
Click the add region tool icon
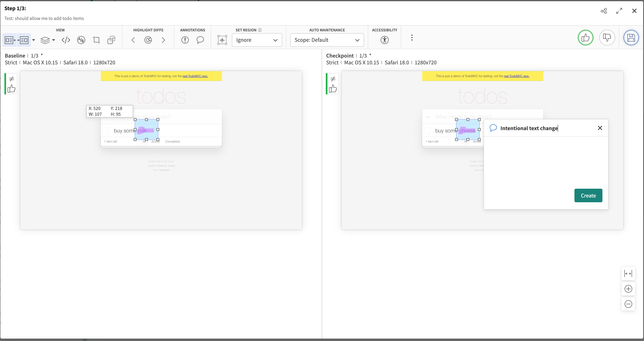point(222,40)
